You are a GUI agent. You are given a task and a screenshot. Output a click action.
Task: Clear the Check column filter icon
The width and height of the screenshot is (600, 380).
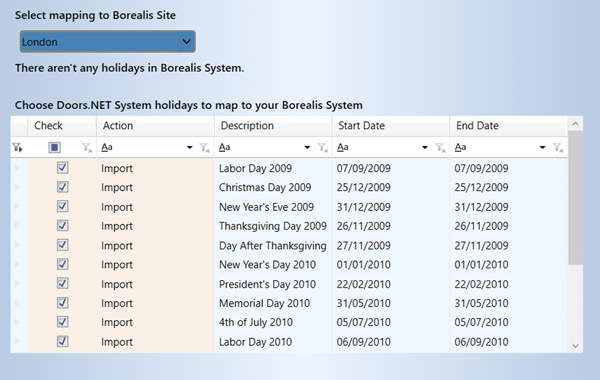point(88,148)
